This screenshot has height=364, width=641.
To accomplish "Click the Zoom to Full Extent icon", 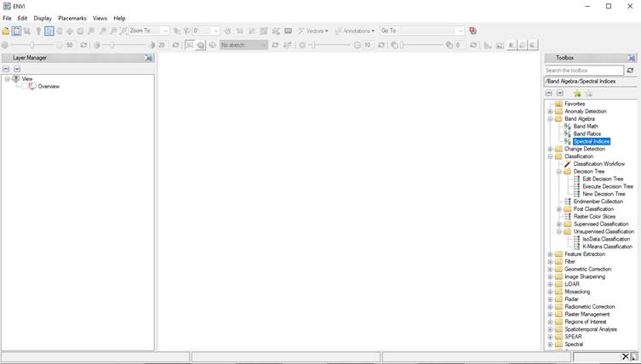I will [123, 31].
